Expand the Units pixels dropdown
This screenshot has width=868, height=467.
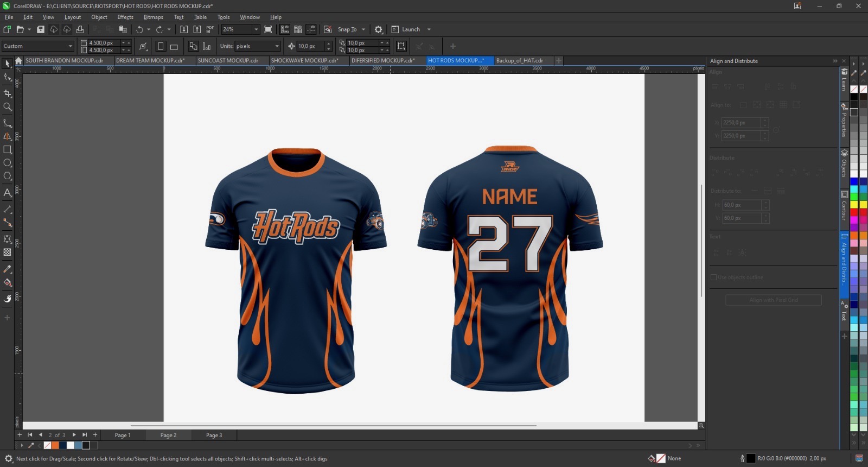[277, 46]
